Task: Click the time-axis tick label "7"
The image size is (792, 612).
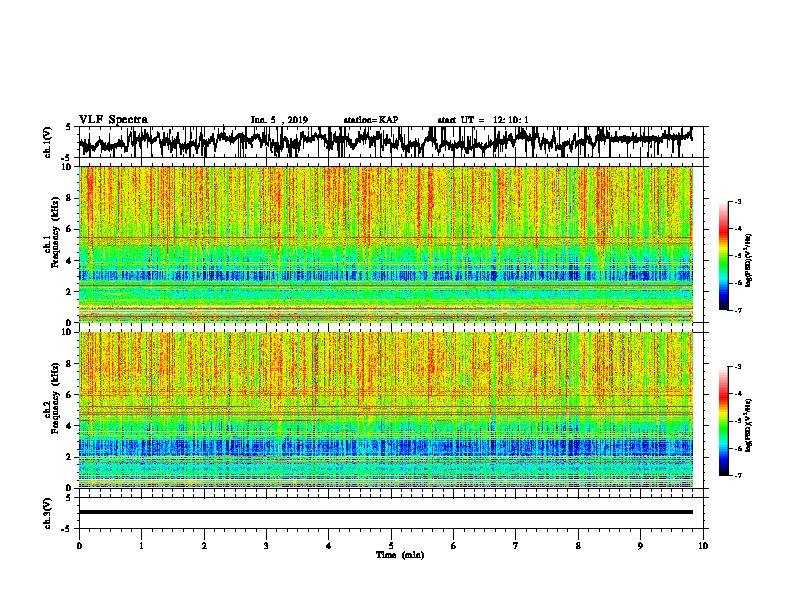Action: tap(516, 546)
